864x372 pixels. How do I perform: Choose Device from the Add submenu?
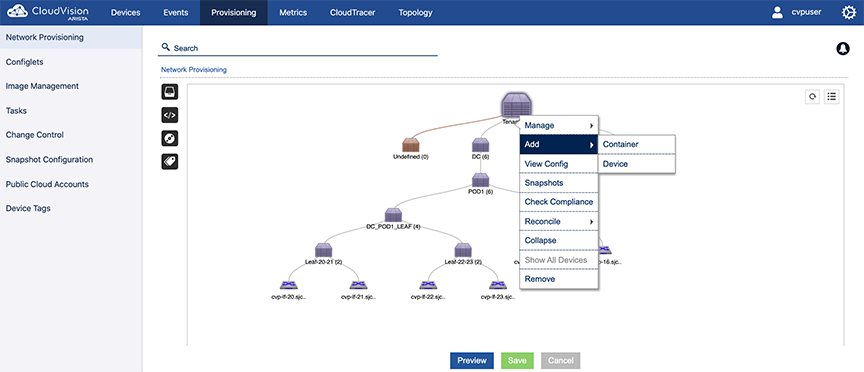click(637, 164)
